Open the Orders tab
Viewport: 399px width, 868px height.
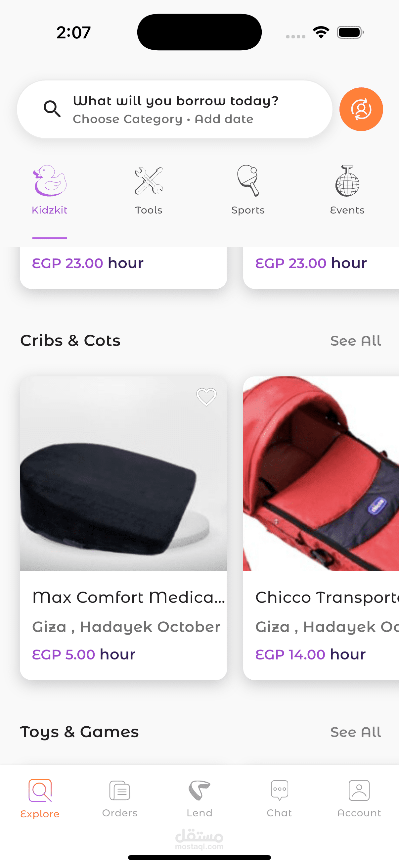point(119,798)
